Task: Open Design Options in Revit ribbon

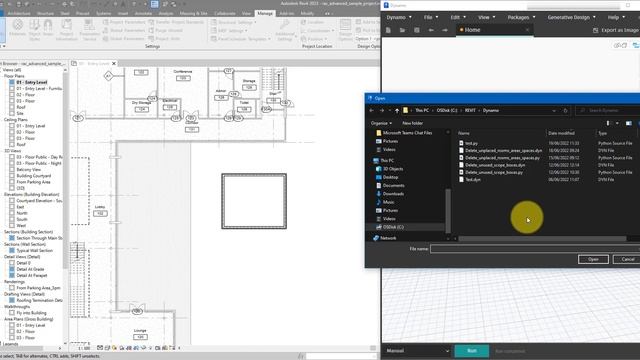Action: pyautogui.click(x=345, y=29)
